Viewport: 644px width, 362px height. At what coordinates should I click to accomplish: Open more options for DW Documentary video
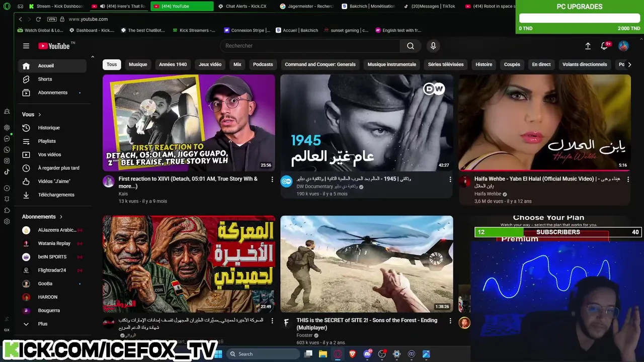pos(450,179)
